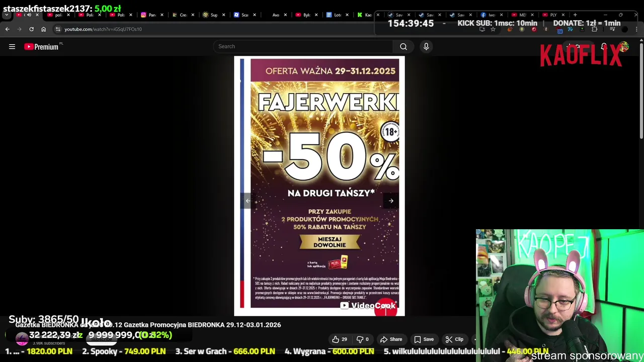This screenshot has height=362, width=644.
Task: Close the Instagram 'Pan' tab
Action: coord(162,15)
